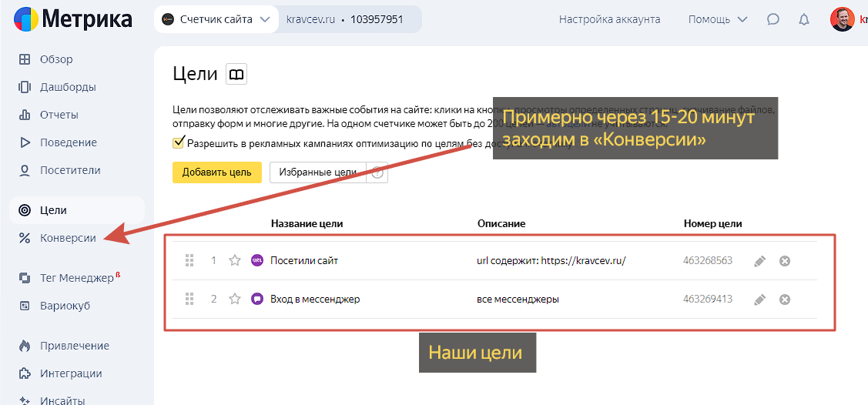The height and width of the screenshot is (405, 868).
Task: Click the Yandex Metrika logo
Action: coord(73,19)
